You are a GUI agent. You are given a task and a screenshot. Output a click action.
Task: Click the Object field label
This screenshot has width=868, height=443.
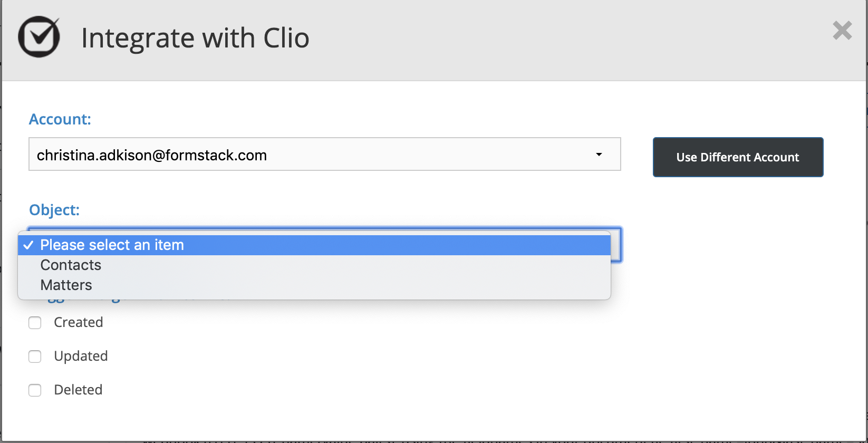coord(54,210)
